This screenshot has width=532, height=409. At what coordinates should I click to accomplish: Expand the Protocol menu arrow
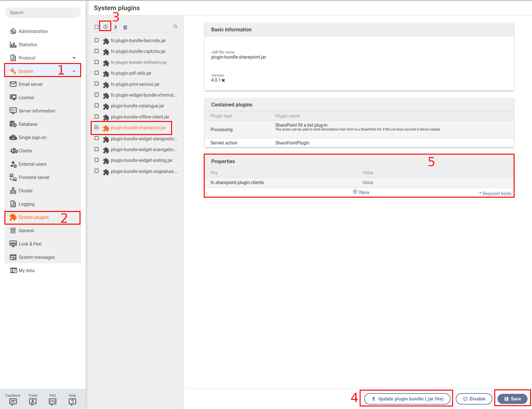coord(74,58)
